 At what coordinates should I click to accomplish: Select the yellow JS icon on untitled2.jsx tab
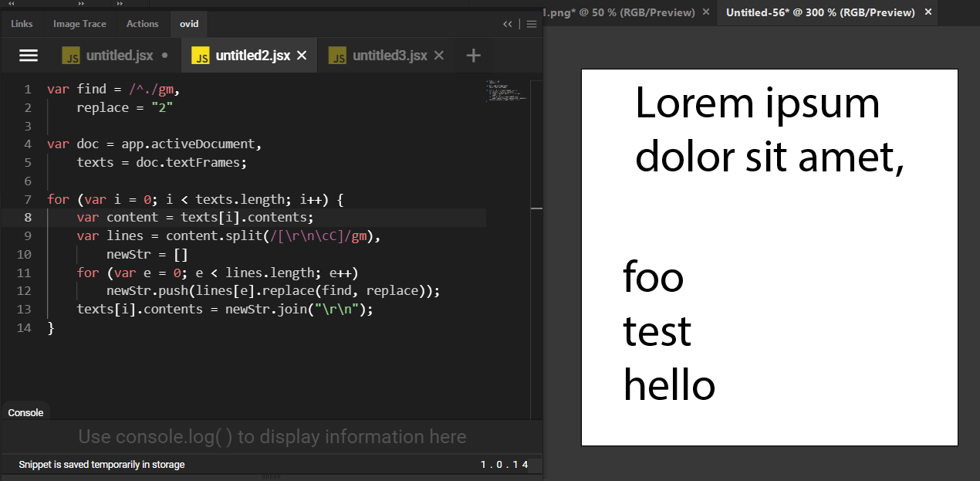[x=201, y=55]
